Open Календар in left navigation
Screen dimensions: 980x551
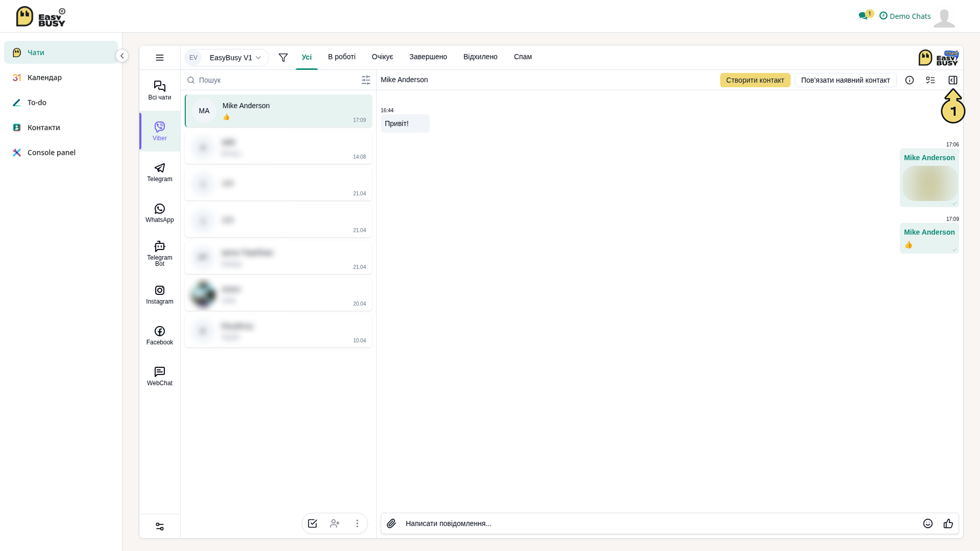61,78
